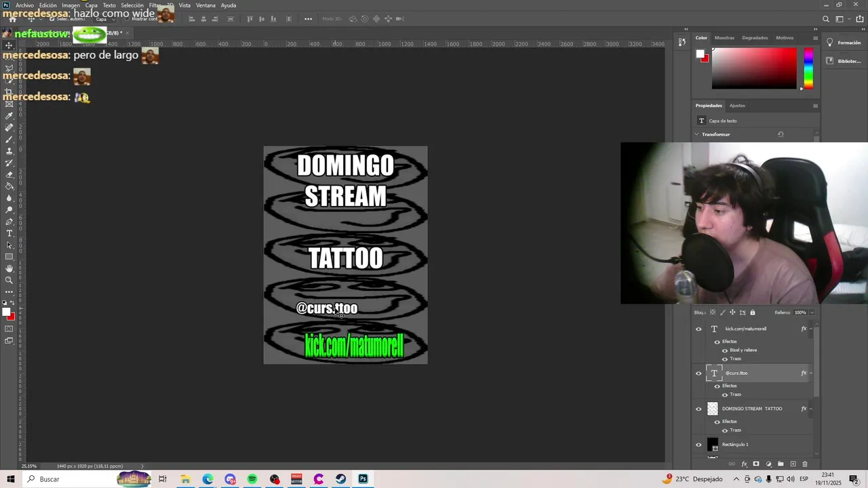Image resolution: width=868 pixels, height=488 pixels.
Task: Select the Eraser tool
Action: (x=9, y=174)
